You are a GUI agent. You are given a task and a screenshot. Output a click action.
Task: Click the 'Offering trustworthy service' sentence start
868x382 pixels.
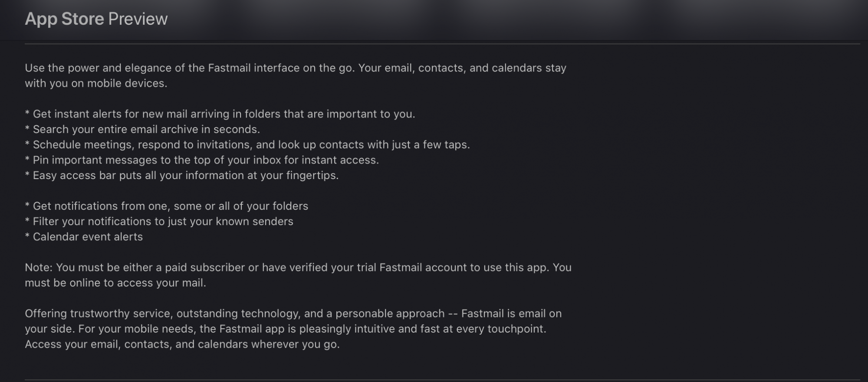pyautogui.click(x=99, y=313)
